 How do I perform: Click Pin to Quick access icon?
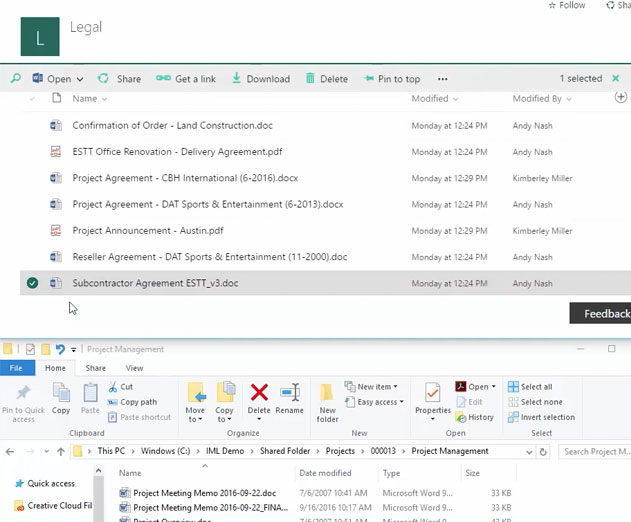click(23, 392)
